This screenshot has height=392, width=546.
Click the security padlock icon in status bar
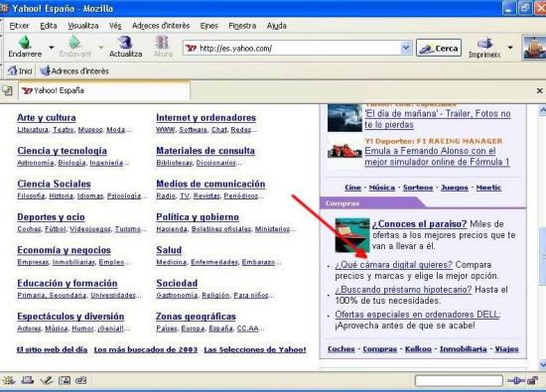pos(532,380)
